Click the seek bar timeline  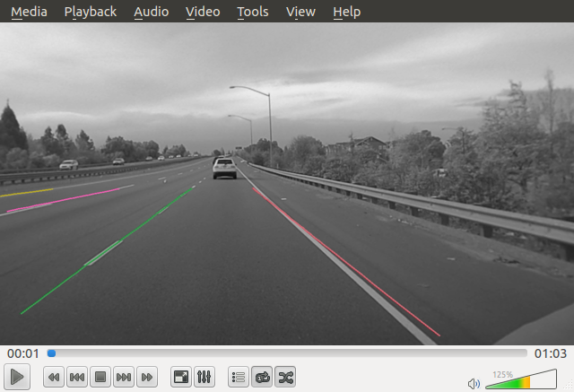287,353
